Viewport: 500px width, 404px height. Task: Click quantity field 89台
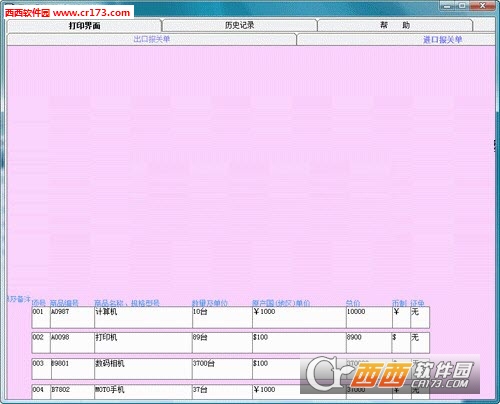(222, 343)
